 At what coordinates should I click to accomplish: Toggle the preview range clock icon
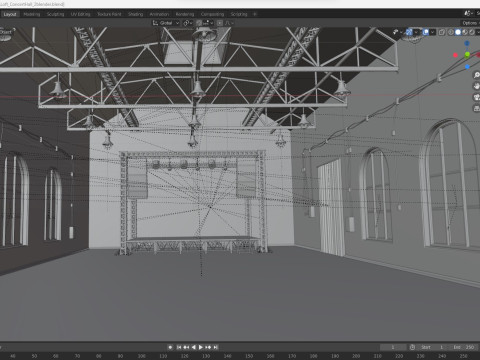[412, 347]
